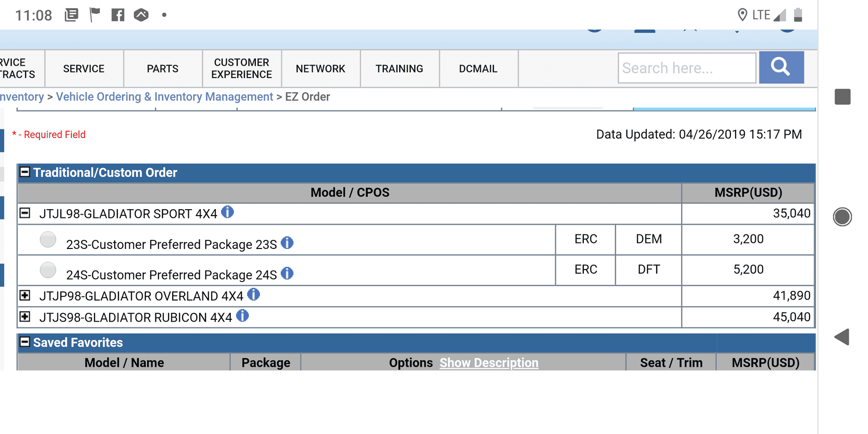Click the Data Updated timestamp text
The width and height of the screenshot is (868, 434).
tap(699, 134)
